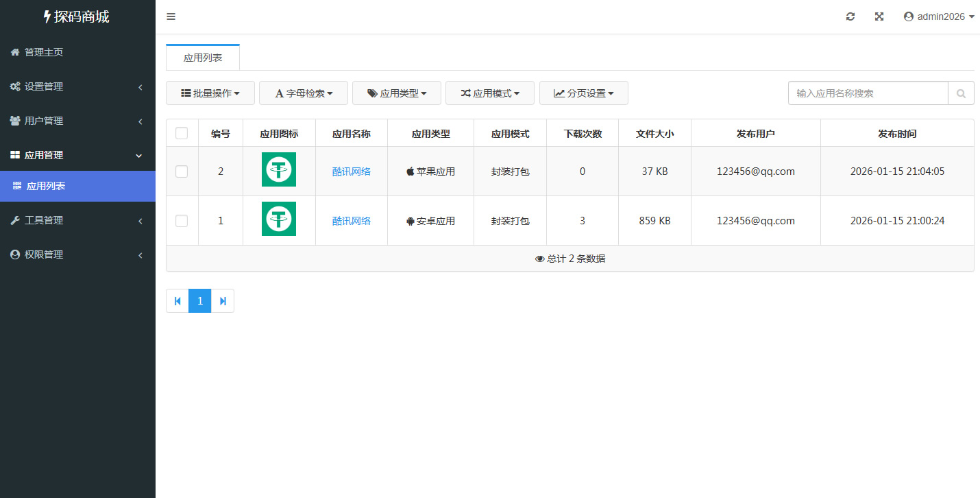
Task: Open the 批量操作 dropdown
Action: pyautogui.click(x=210, y=93)
